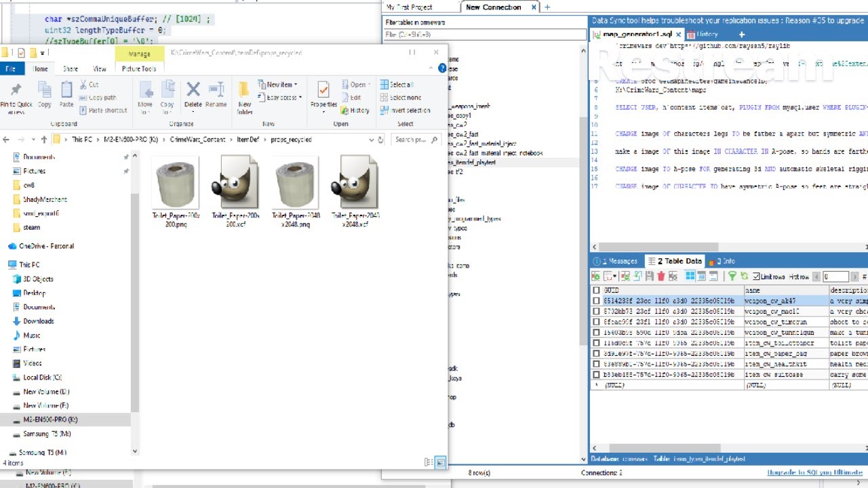Click the red trash delete-row icon in SQLyog
This screenshot has width=868, height=488.
pyautogui.click(x=661, y=277)
